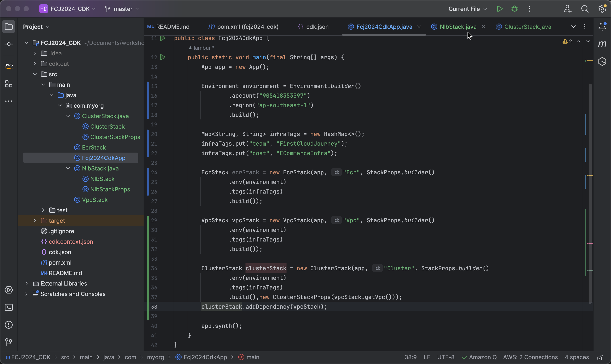611x364 pixels.
Task: Open the Commit tool window
Action: click(9, 44)
